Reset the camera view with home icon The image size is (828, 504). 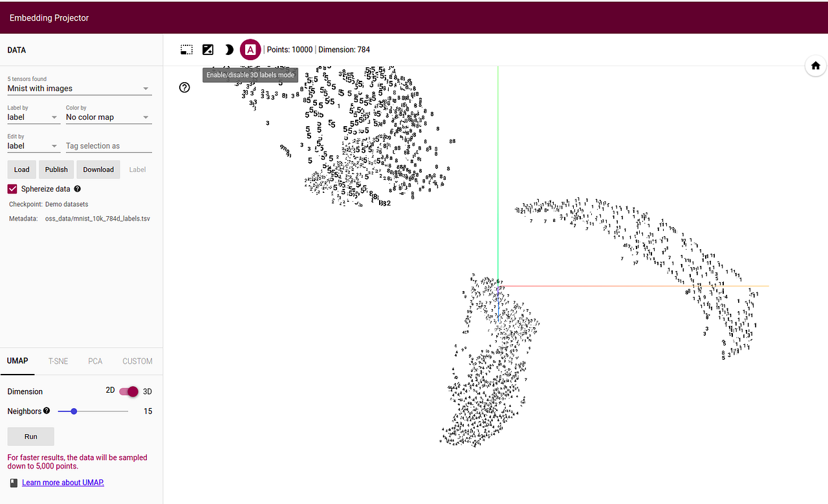pos(815,65)
